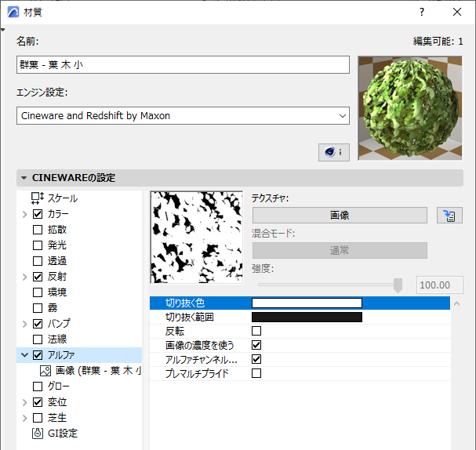Select the 法線 label in channel list
Screen dimensions: 476x450
coord(57,339)
